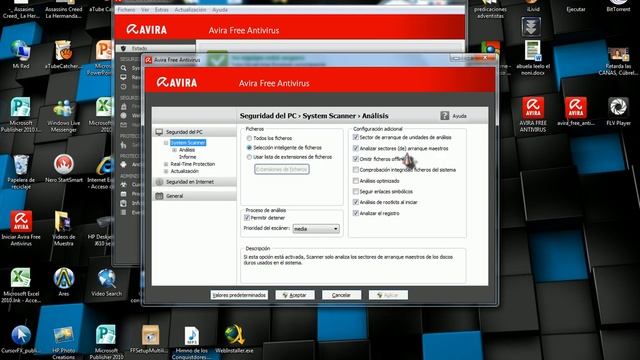The width and height of the screenshot is (640, 360).
Task: Select the Todos los ficheros radio button
Action: 249,138
